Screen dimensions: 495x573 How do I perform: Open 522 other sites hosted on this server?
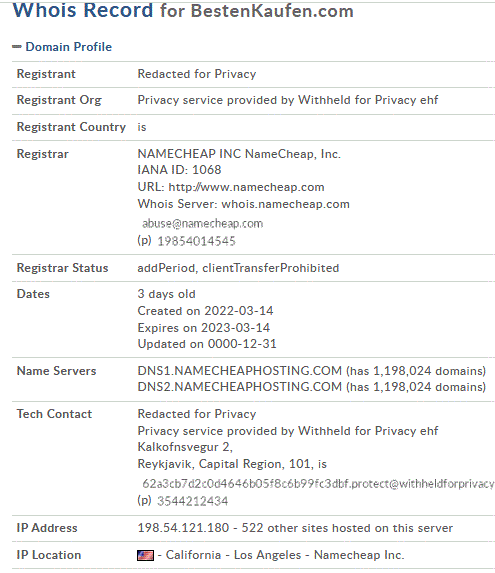click(x=347, y=528)
